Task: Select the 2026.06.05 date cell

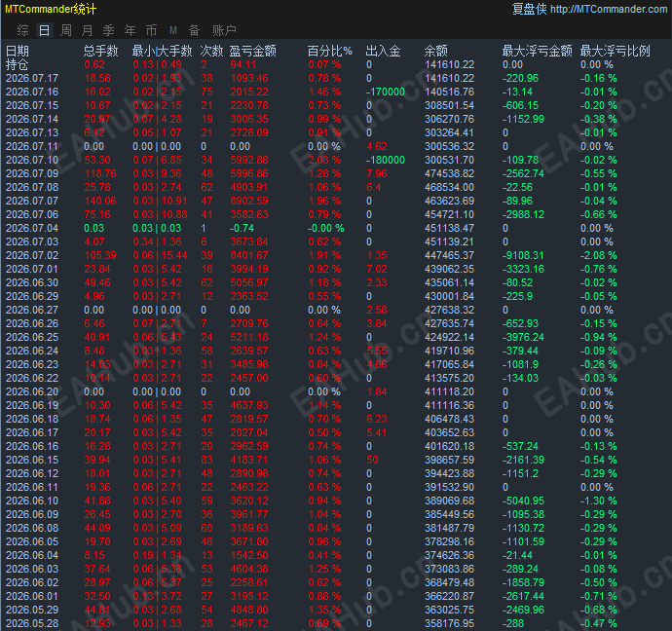Action: click(x=32, y=541)
